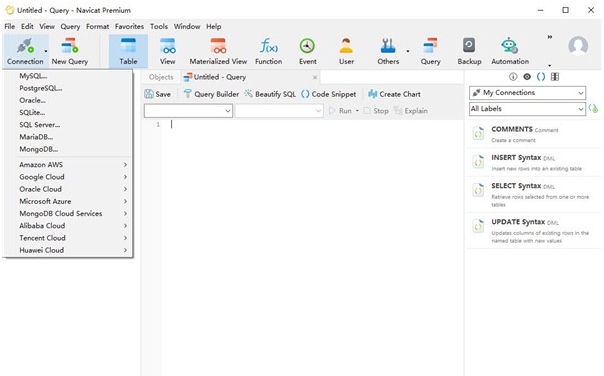Open the Help menu

tap(213, 27)
